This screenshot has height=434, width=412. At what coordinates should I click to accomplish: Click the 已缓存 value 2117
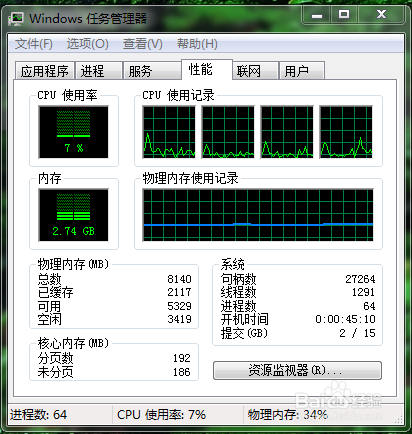(x=179, y=292)
